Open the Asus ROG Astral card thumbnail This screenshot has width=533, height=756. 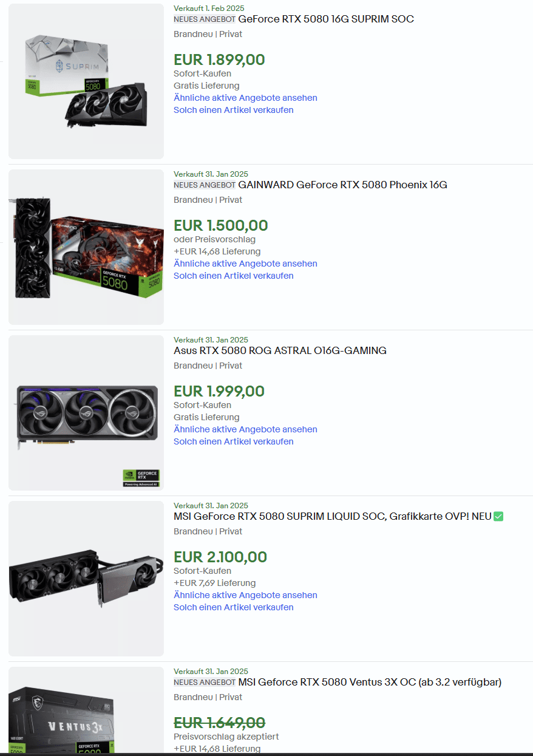point(86,413)
